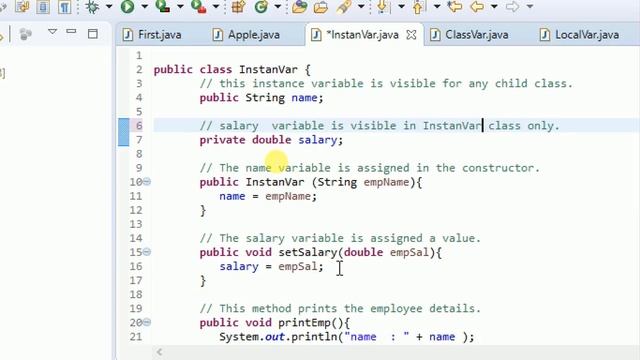Click line number 2 in the gutter
Viewport: 640px width, 360px height.
[x=139, y=69]
